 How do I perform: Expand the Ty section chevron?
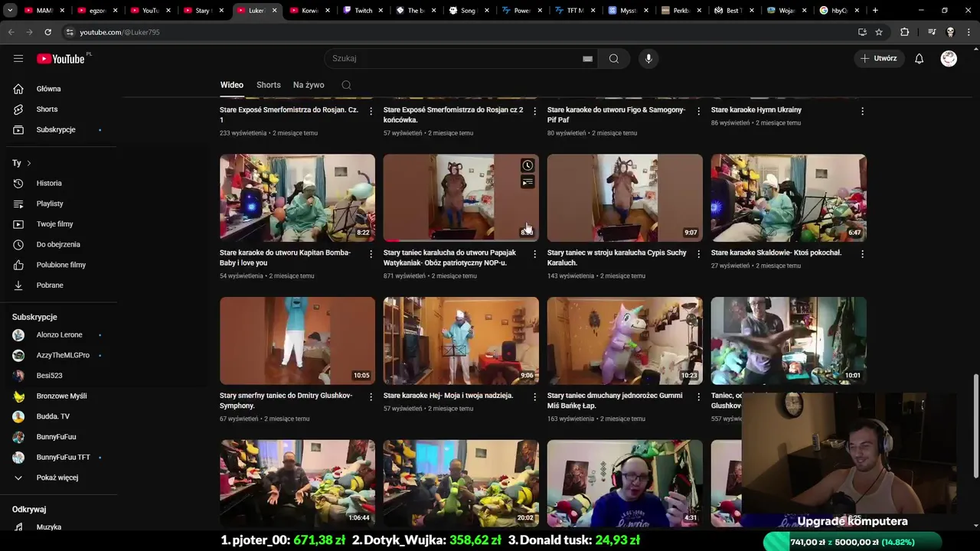tap(29, 163)
